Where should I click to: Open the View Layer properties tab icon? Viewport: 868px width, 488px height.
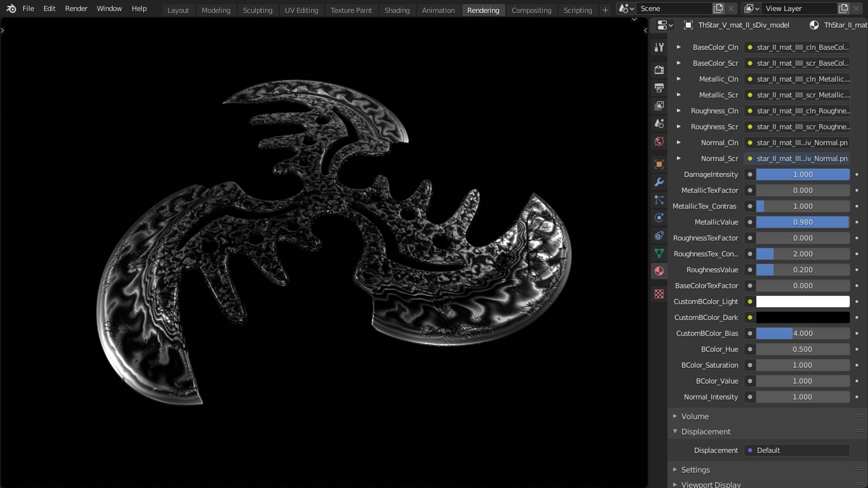point(659,105)
